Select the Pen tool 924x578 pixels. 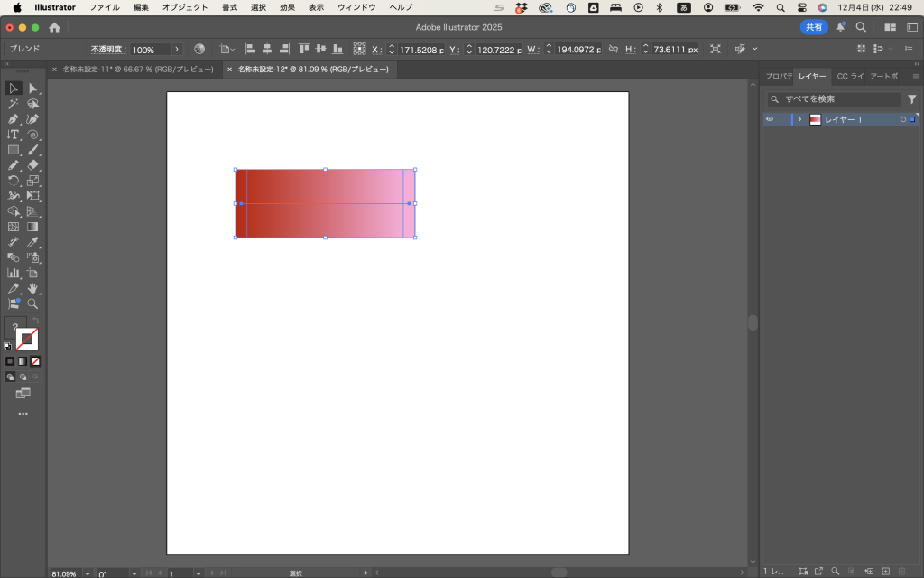(14, 119)
